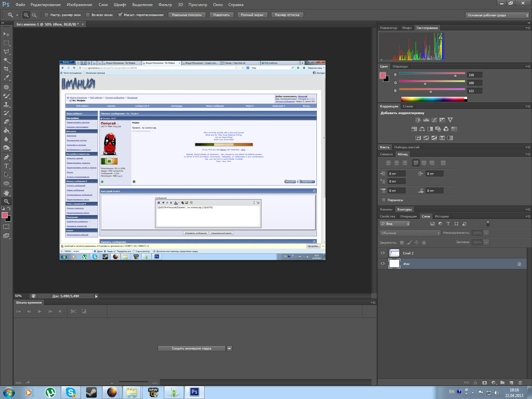This screenshot has width=532, height=399.
Task: Select the Paint Bucket tool
Action: pyautogui.click(x=6, y=130)
